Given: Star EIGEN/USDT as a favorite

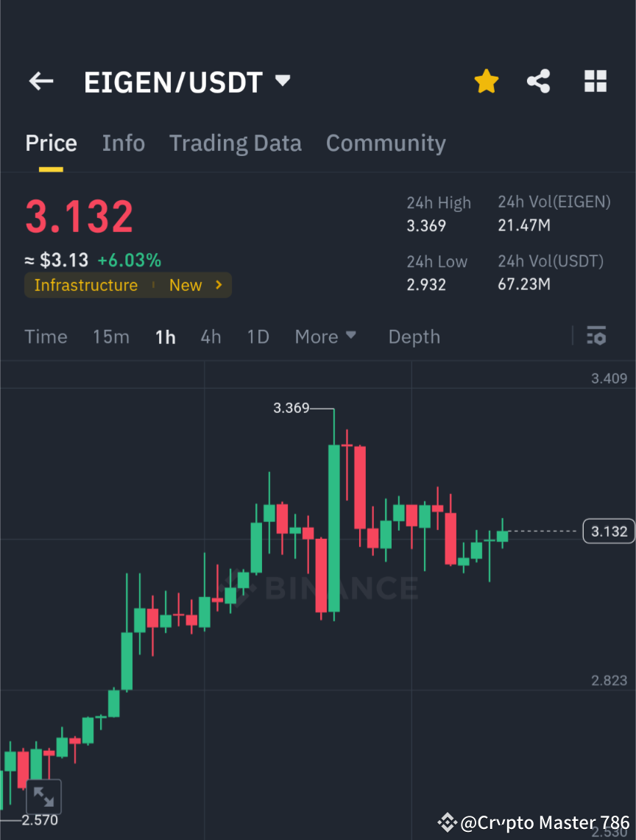Looking at the screenshot, I should (x=486, y=81).
